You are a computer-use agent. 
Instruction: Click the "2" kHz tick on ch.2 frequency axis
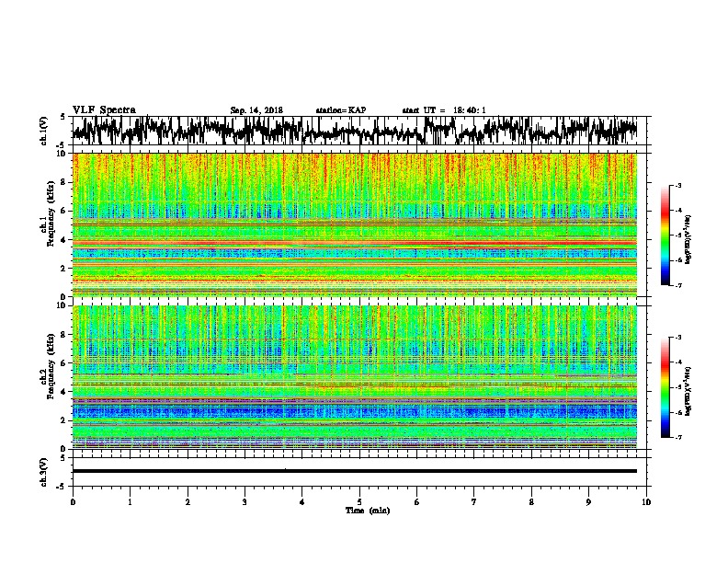[x=64, y=420]
